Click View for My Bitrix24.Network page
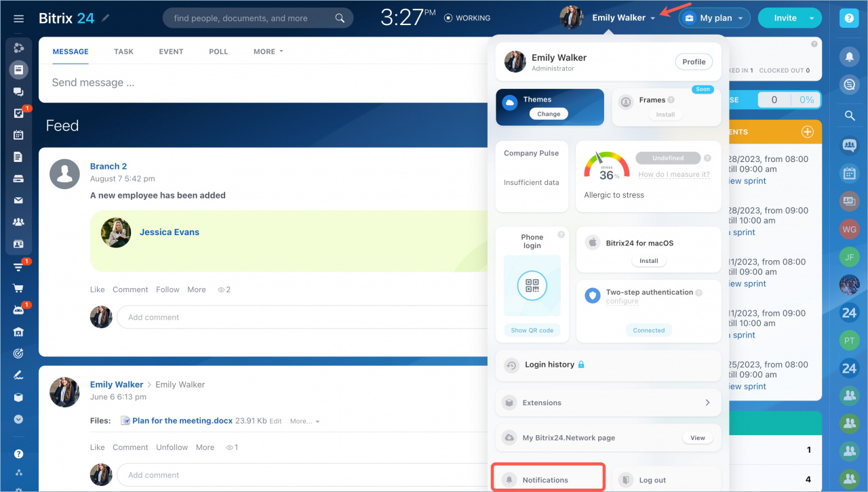The height and width of the screenshot is (492, 868). 698,438
